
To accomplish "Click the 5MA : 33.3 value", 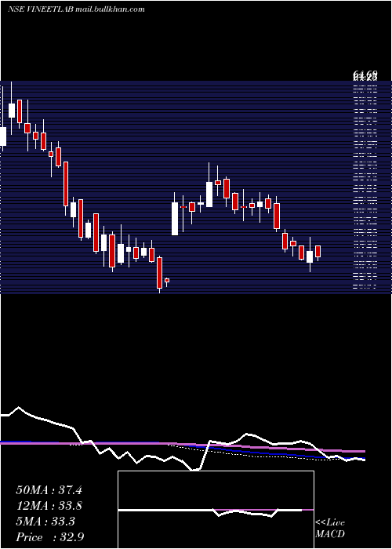I will coord(45,522).
